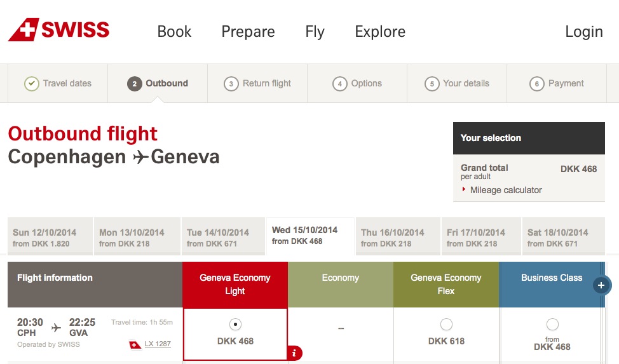Viewport: 619px width, 364px height.
Task: Click step 4 circle for Options
Action: pyautogui.click(x=340, y=84)
